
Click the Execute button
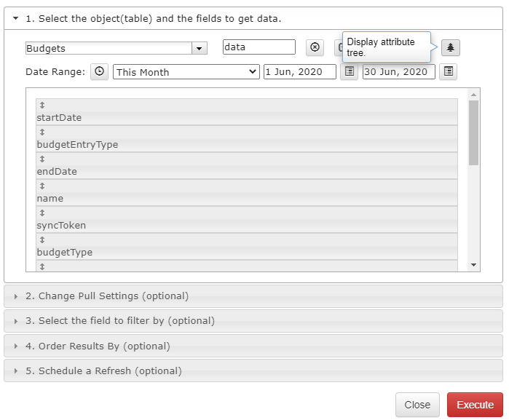475,405
